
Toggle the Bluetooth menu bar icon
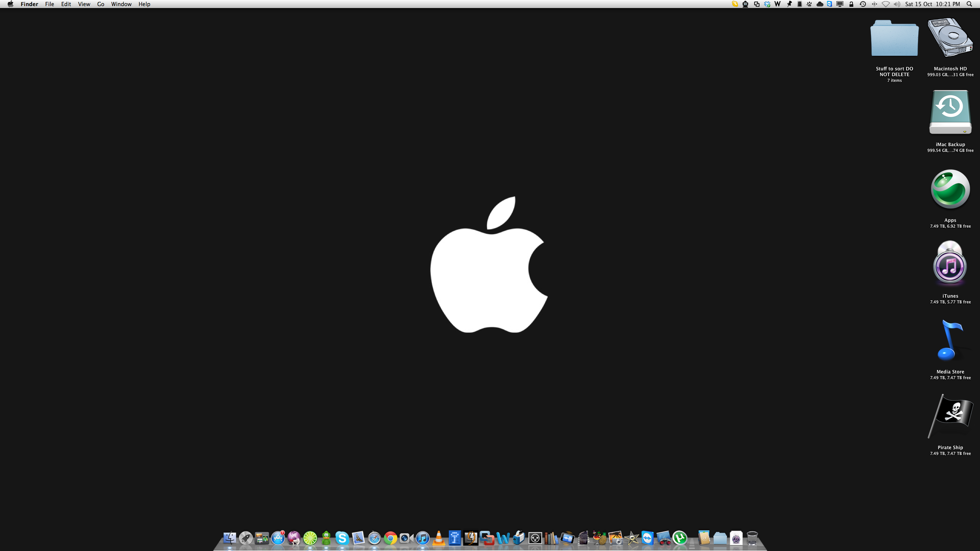874,4
